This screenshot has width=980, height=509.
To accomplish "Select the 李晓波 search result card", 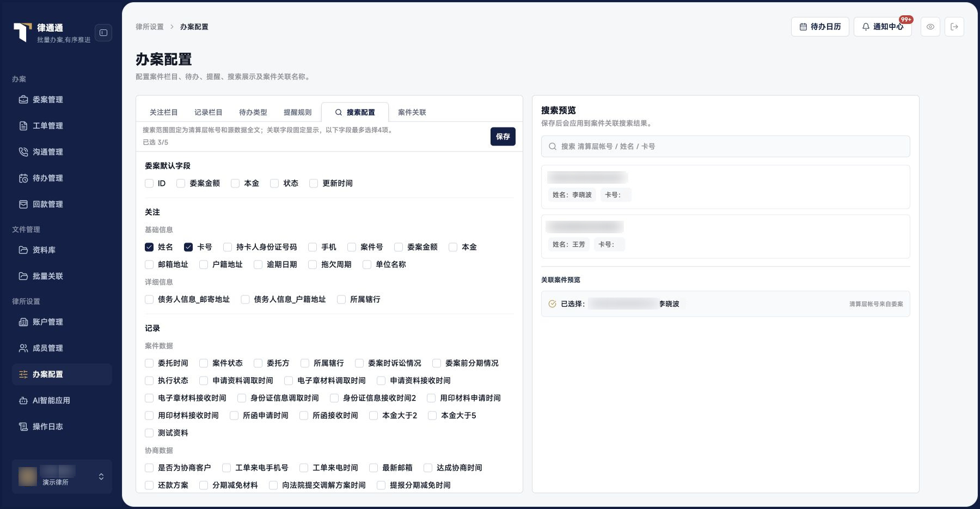I will (726, 187).
